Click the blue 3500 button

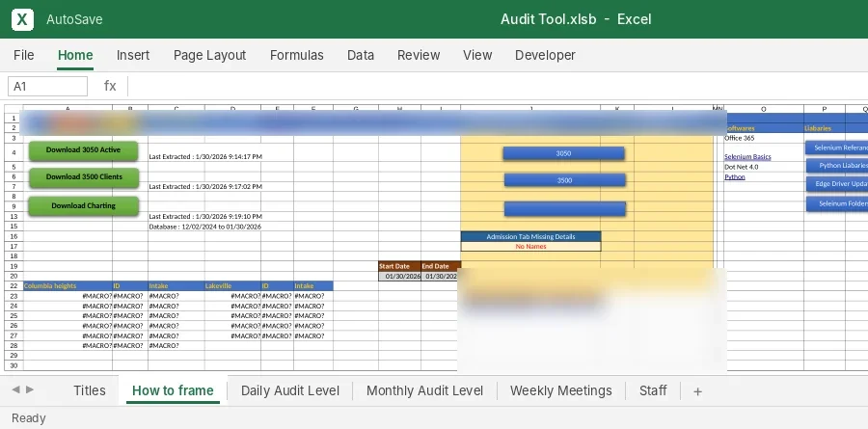(x=564, y=180)
